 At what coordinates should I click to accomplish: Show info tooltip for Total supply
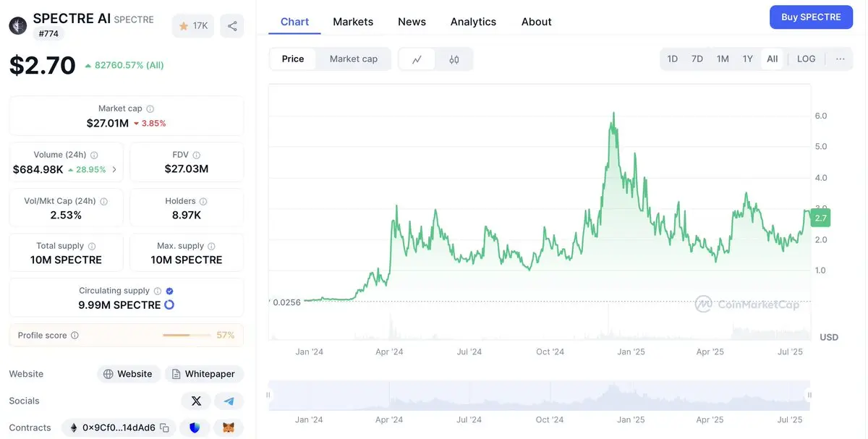point(91,246)
